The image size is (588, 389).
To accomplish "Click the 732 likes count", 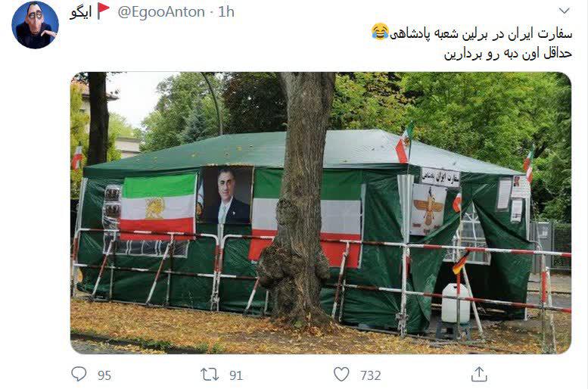I will coord(371,375).
